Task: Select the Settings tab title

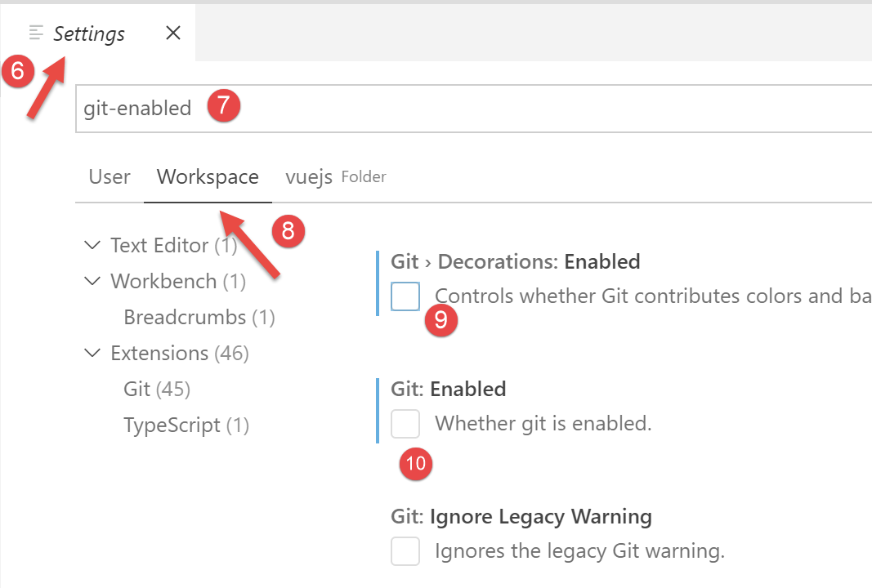Action: 89,33
